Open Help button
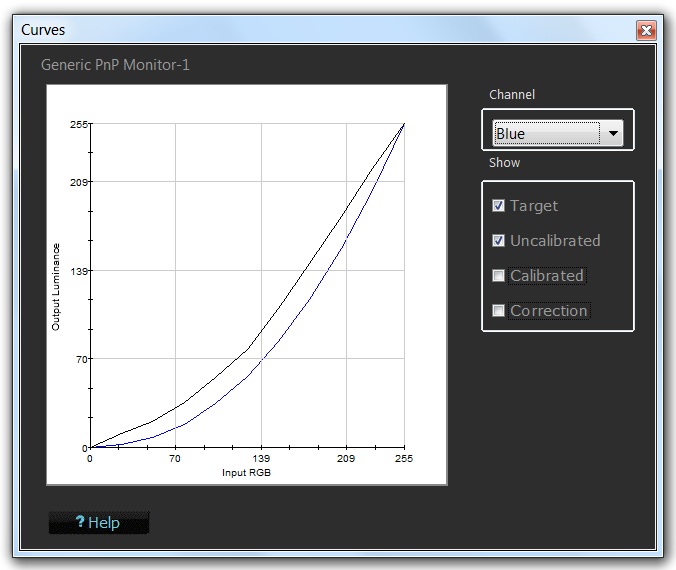Viewport: 676px width, 570px height. tap(99, 523)
